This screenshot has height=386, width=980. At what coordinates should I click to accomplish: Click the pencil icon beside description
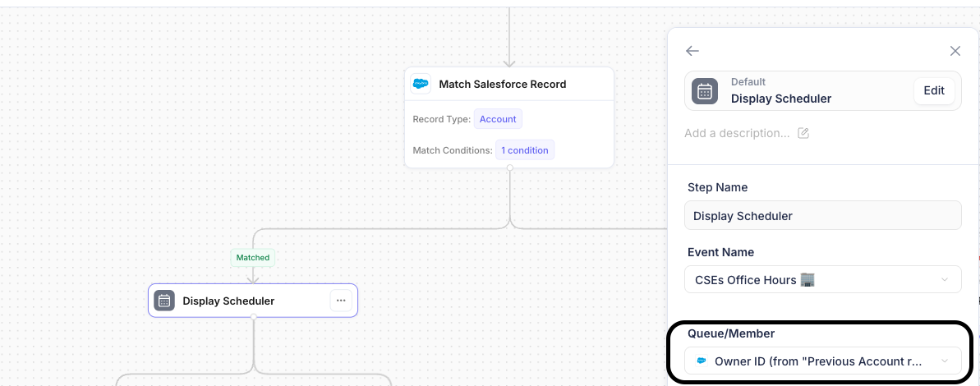click(x=803, y=133)
